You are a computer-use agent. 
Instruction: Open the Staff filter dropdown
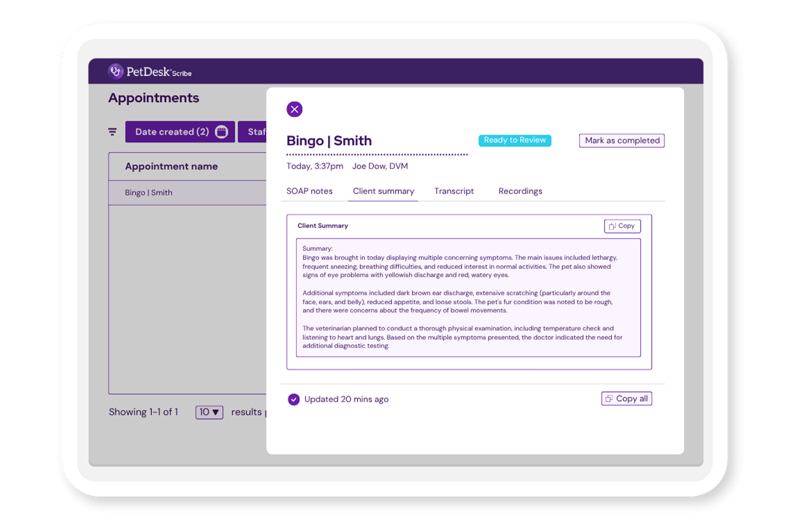point(257,132)
